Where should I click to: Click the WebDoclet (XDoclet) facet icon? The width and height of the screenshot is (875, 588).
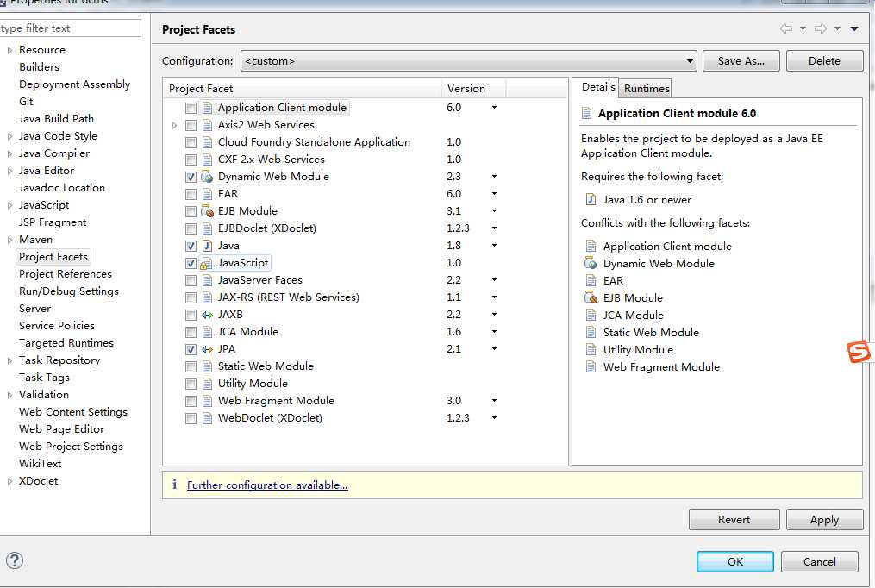(207, 418)
